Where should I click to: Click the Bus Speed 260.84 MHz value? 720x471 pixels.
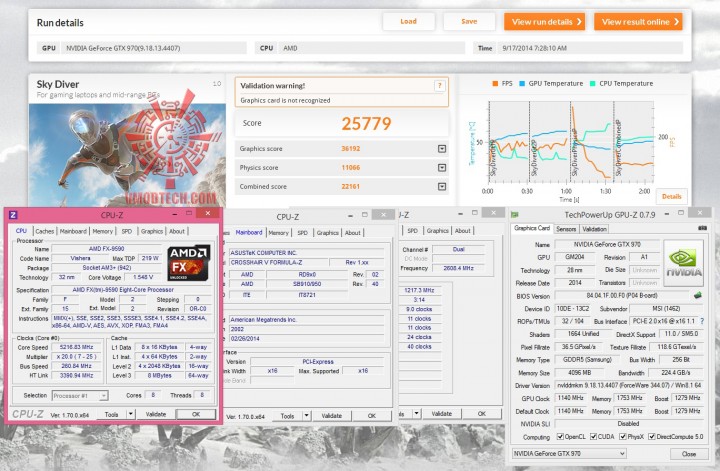coord(76,366)
